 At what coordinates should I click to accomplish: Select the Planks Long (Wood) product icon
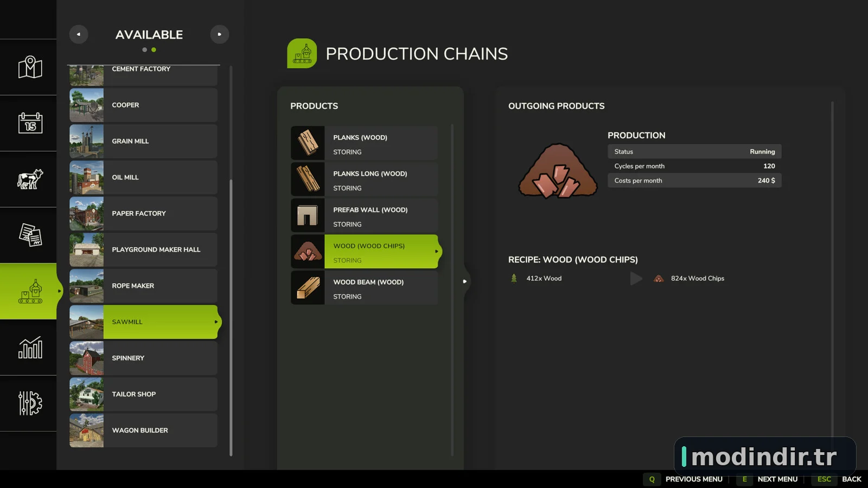(308, 179)
